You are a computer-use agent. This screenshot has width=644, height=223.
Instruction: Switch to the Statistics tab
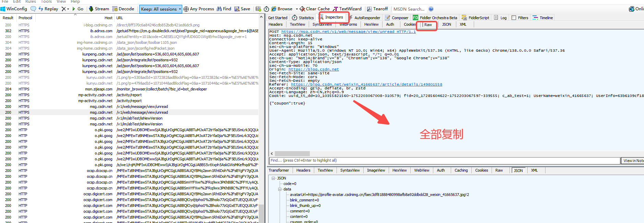[303, 18]
